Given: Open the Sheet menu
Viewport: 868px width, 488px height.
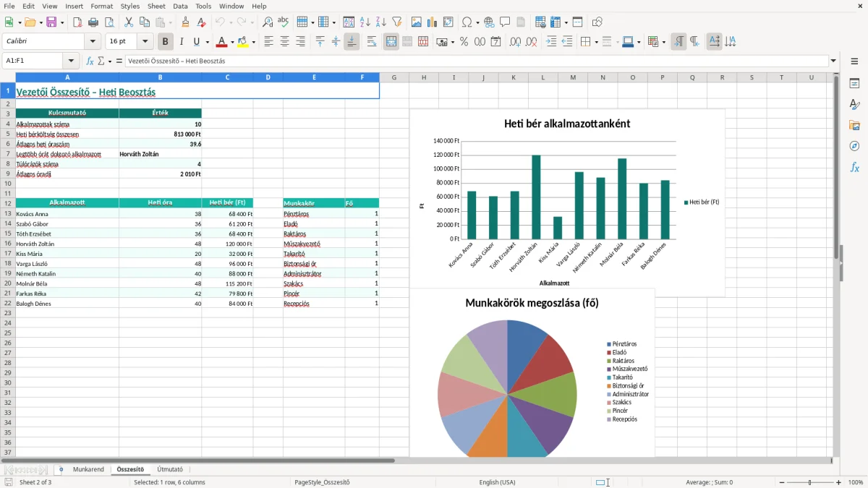Looking at the screenshot, I should [x=156, y=6].
